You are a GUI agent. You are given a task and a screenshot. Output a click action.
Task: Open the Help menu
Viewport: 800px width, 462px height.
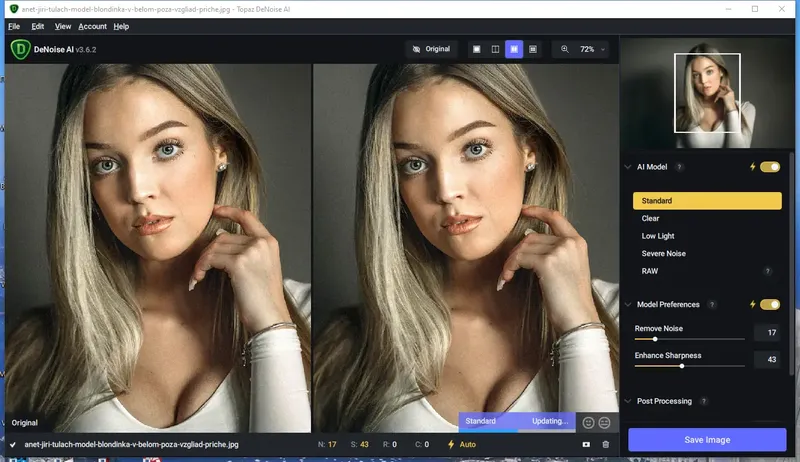coord(121,27)
